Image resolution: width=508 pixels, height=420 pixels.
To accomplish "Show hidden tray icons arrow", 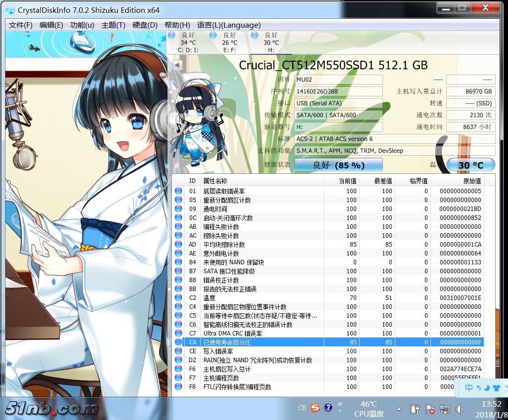I will coord(399,409).
